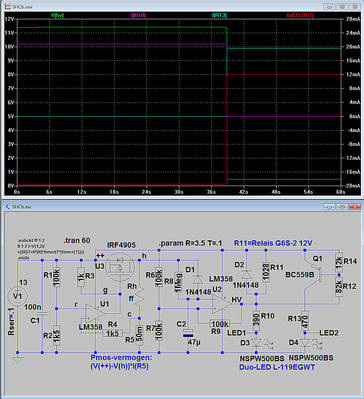Select the R4 1k5 horizontal resistor
Screen dimensions: 364x399
(113, 333)
